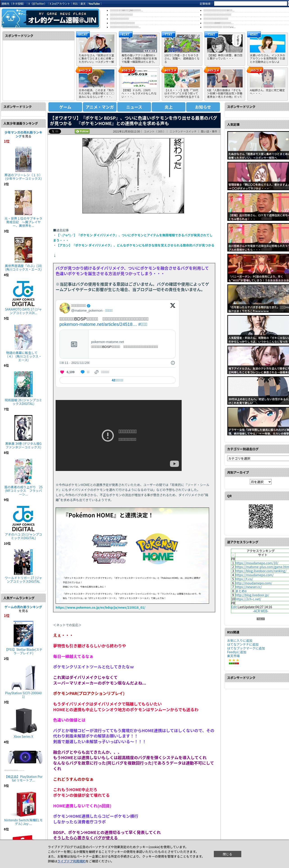Open the 月を選択 archive dropdown
Image resolution: width=289 pixels, height=868 pixels.
(x=261, y=482)
